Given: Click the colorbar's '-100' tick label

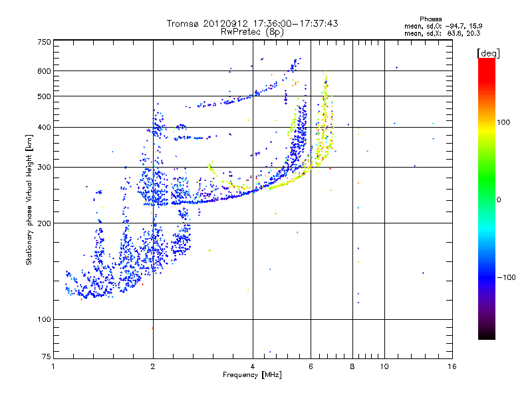Looking at the screenshot, I should coord(507,277).
